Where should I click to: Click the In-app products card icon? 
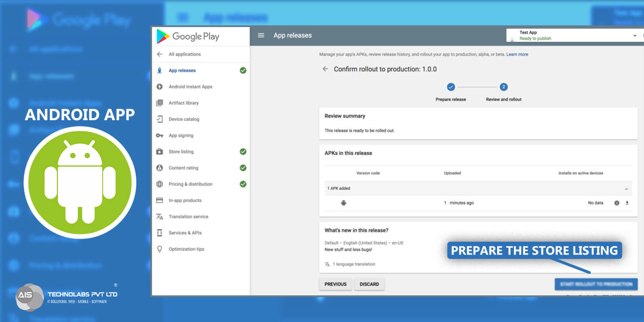coord(160,200)
